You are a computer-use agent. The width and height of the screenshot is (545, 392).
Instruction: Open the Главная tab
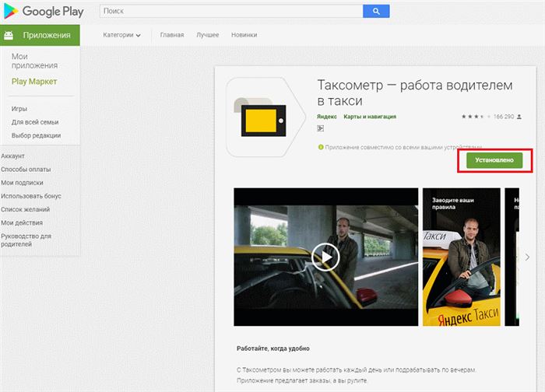[172, 35]
